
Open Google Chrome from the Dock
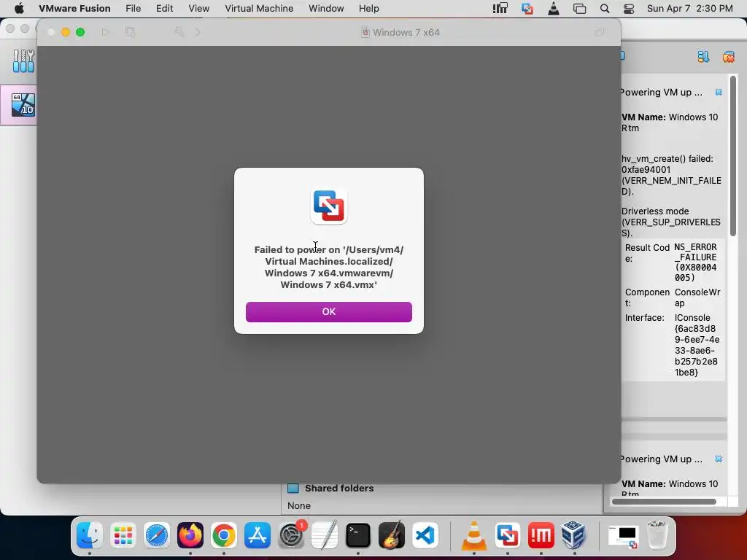click(x=224, y=534)
